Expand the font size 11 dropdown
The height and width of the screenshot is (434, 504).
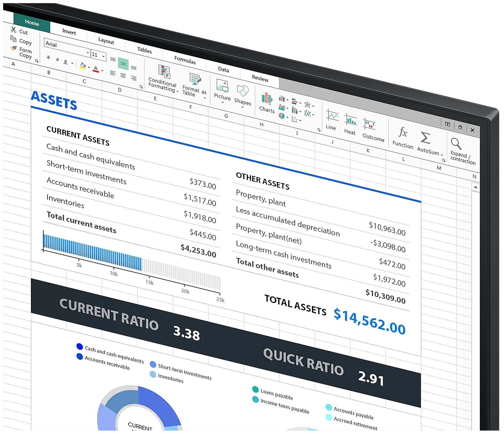click(x=103, y=57)
